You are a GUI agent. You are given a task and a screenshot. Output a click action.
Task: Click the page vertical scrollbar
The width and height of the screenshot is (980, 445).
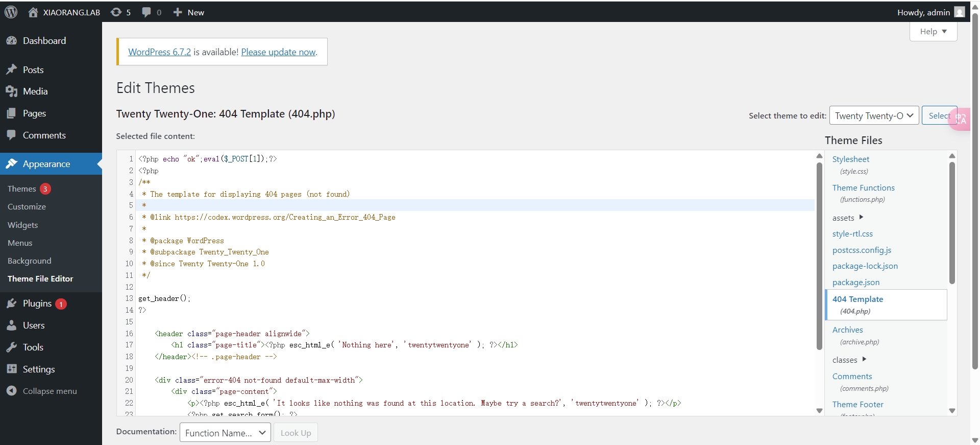[975, 192]
